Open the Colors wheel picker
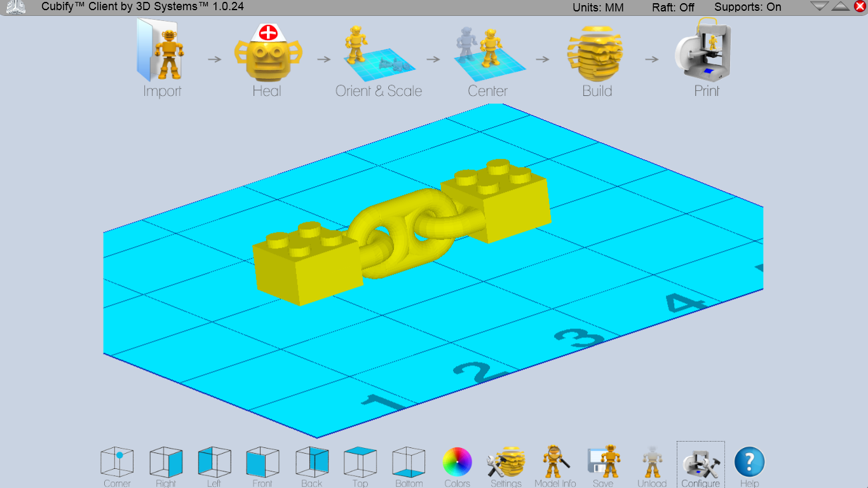Screen dimensions: 868x488 click(x=458, y=462)
